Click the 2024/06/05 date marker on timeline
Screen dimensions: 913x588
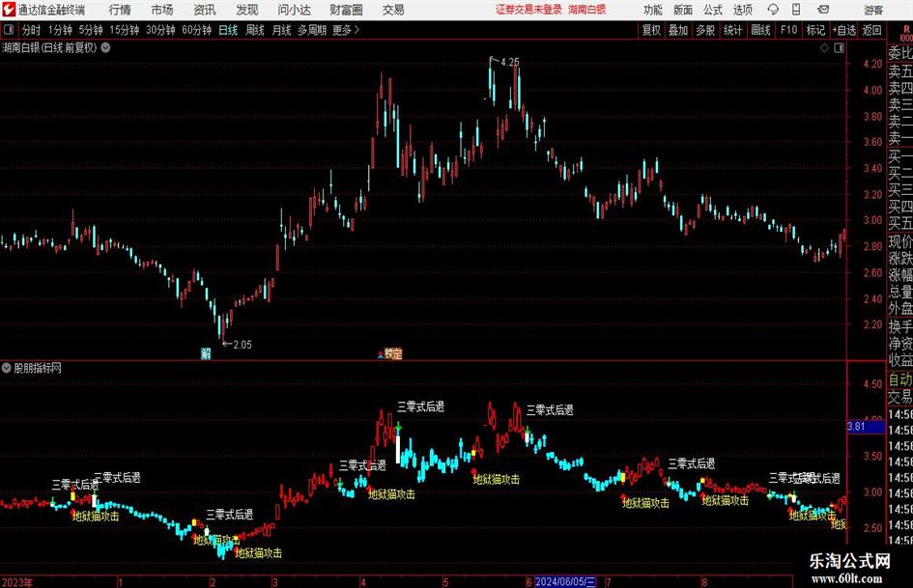click(x=565, y=581)
